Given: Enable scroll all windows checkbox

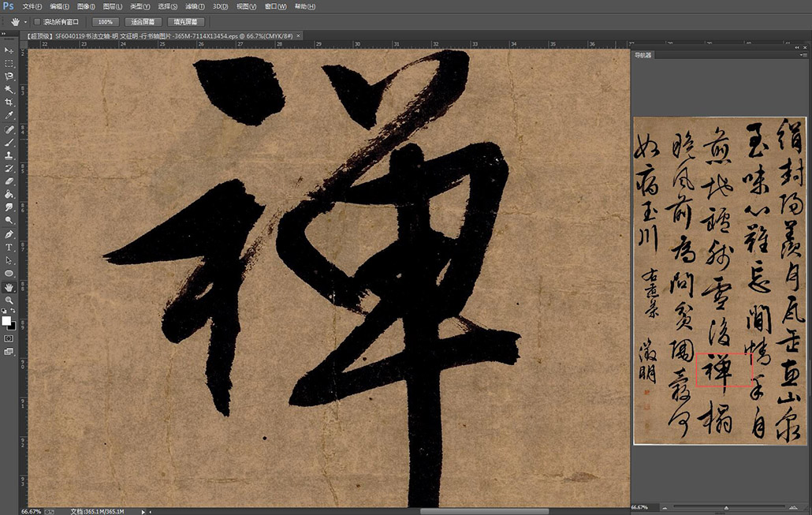Looking at the screenshot, I should [x=37, y=22].
